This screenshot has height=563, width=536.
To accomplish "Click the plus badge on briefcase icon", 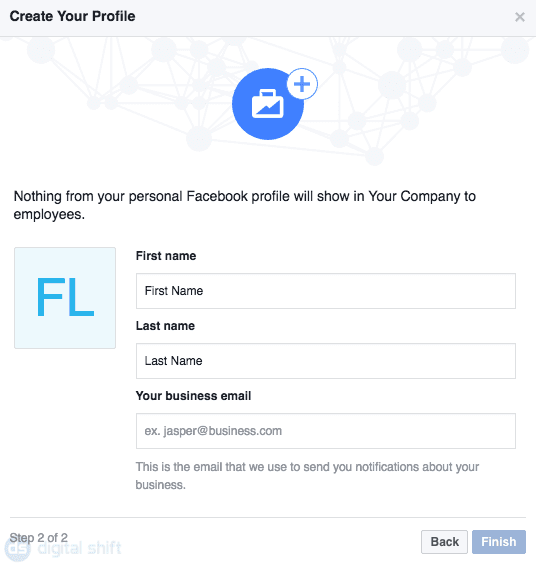I will click(302, 84).
